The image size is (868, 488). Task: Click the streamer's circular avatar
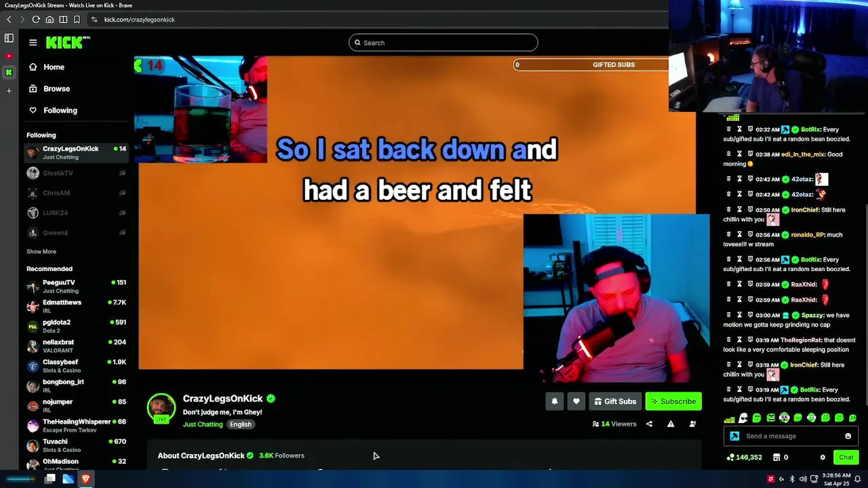161,408
